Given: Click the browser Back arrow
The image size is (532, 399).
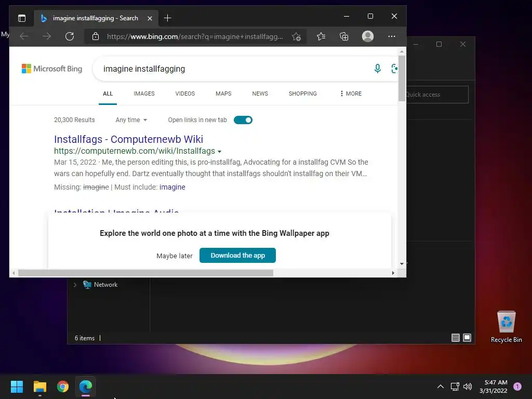Looking at the screenshot, I should pyautogui.click(x=24, y=36).
